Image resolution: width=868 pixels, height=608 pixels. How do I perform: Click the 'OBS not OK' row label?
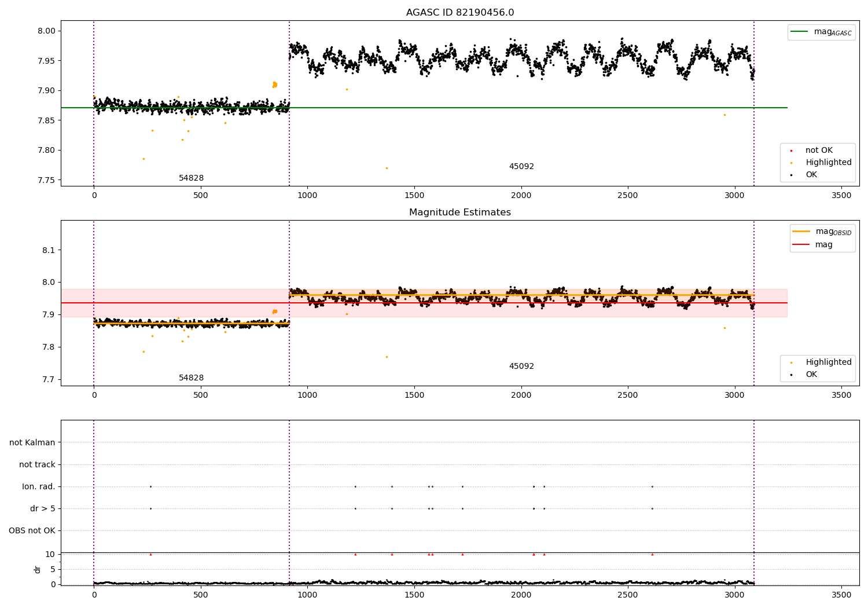pyautogui.click(x=32, y=530)
